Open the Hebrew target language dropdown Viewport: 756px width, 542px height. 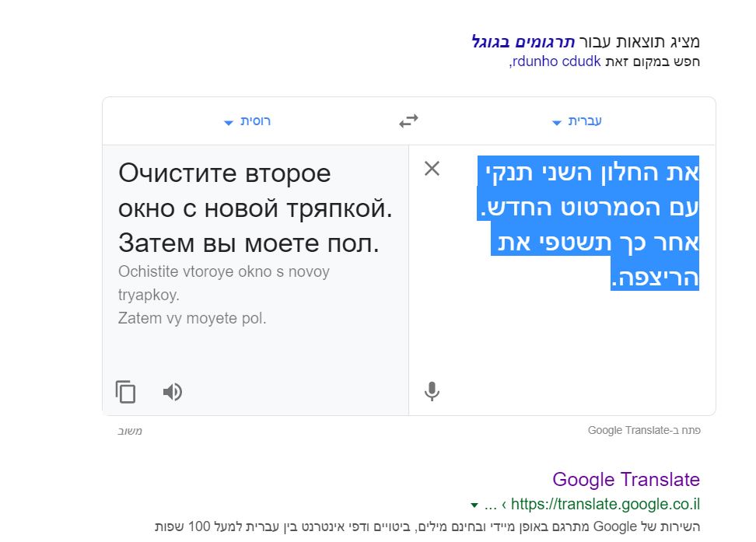576,121
